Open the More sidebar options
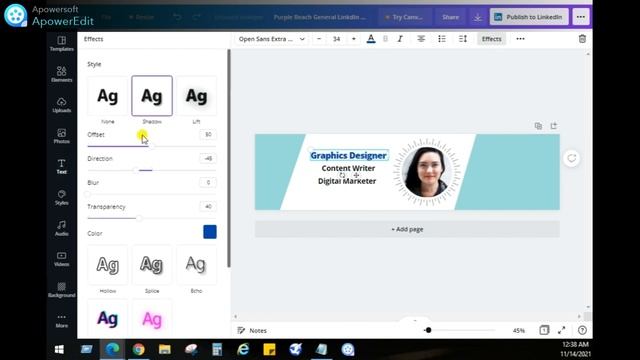The width and height of the screenshot is (640, 360). 62,320
